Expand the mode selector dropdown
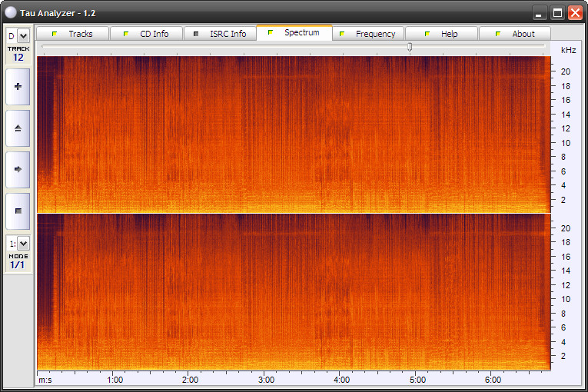Viewport: 588px width, 392px height. pyautogui.click(x=23, y=244)
